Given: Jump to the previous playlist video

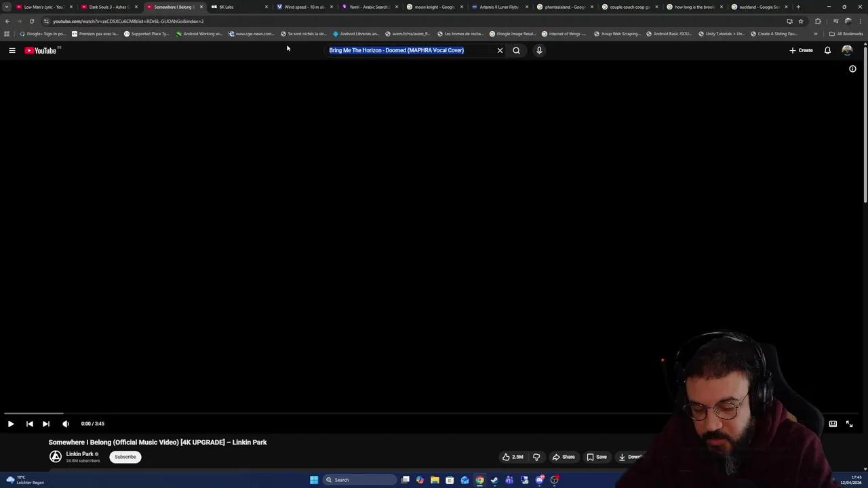Looking at the screenshot, I should point(29,424).
